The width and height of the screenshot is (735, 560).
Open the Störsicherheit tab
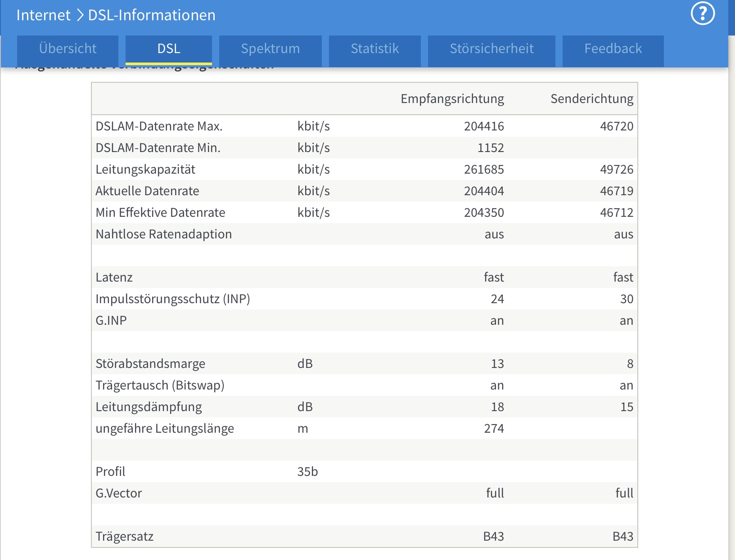tap(492, 50)
